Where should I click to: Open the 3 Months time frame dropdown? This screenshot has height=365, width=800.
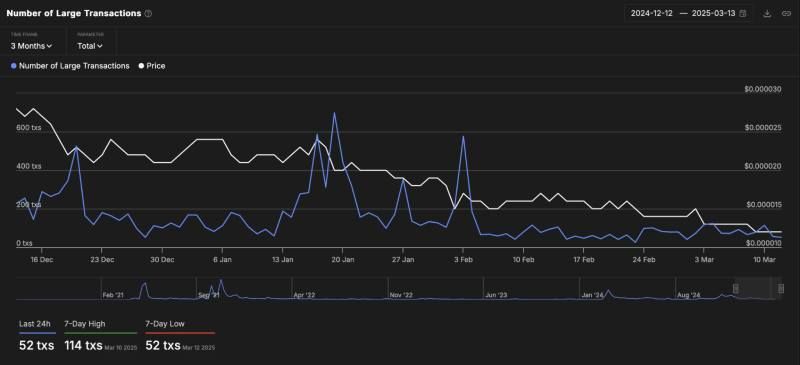tap(31, 46)
